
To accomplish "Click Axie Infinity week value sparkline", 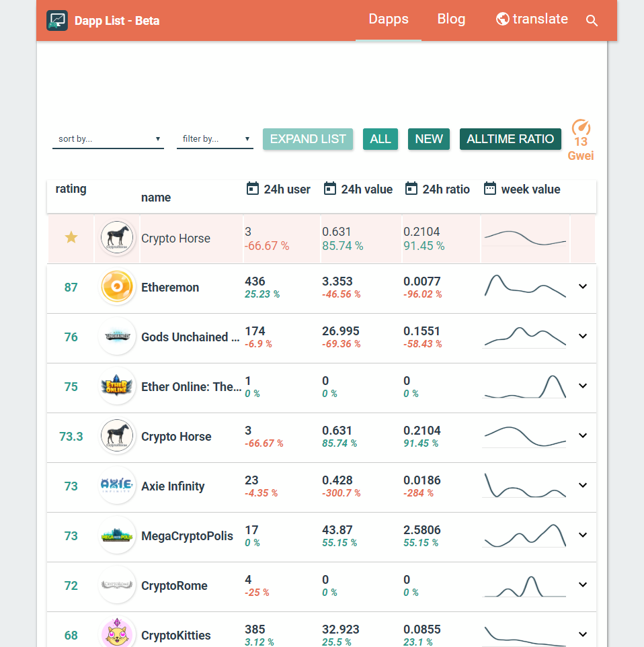I will pyautogui.click(x=525, y=485).
